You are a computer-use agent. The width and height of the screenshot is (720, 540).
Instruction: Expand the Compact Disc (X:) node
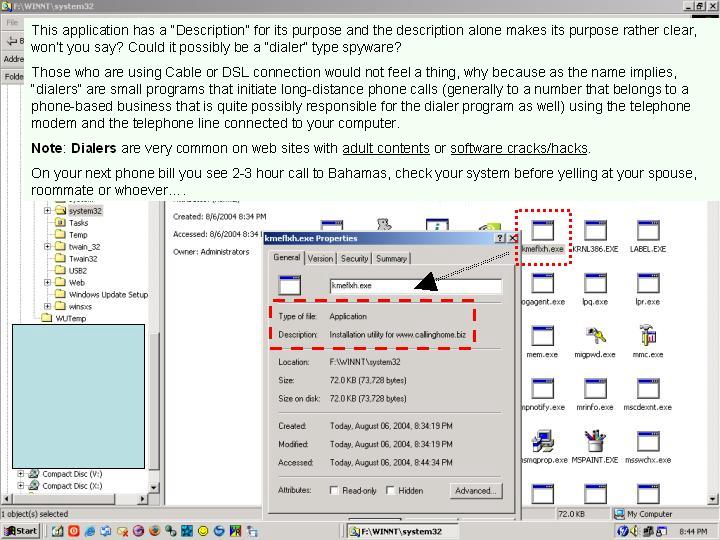tap(20, 486)
